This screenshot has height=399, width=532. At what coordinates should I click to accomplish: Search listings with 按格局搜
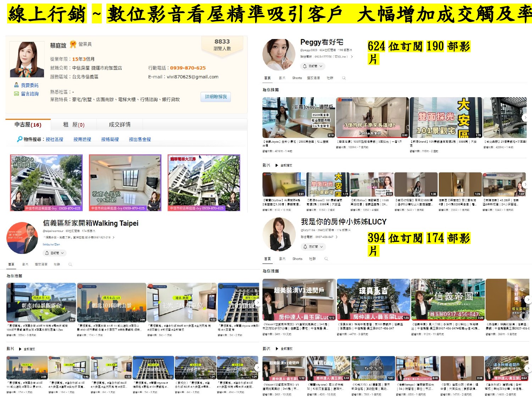click(x=110, y=139)
